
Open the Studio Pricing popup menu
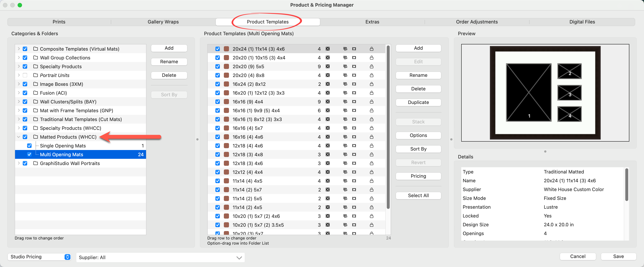[x=39, y=257]
